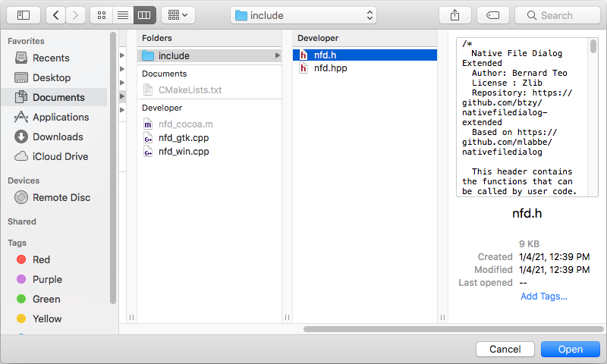Switch to column view mode
The height and width of the screenshot is (364, 607).
pos(144,15)
